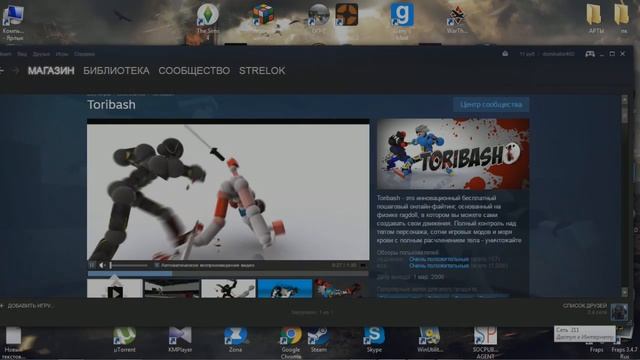
Task: Mute the trailer volume speaker icon
Action: tap(102, 265)
